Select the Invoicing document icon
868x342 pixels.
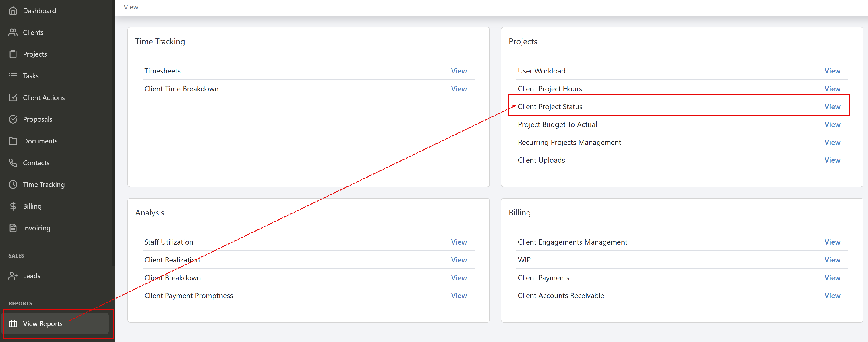click(x=13, y=228)
